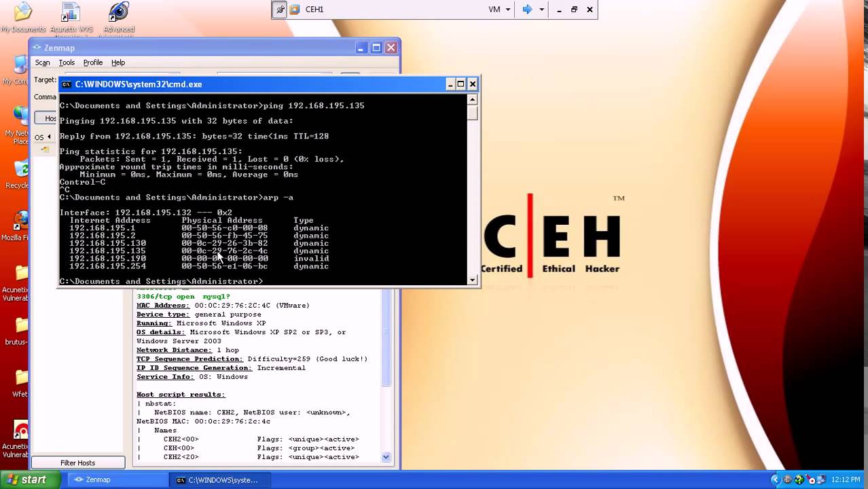Click 'Host script results:' heading
The image size is (868, 489).
[181, 394]
